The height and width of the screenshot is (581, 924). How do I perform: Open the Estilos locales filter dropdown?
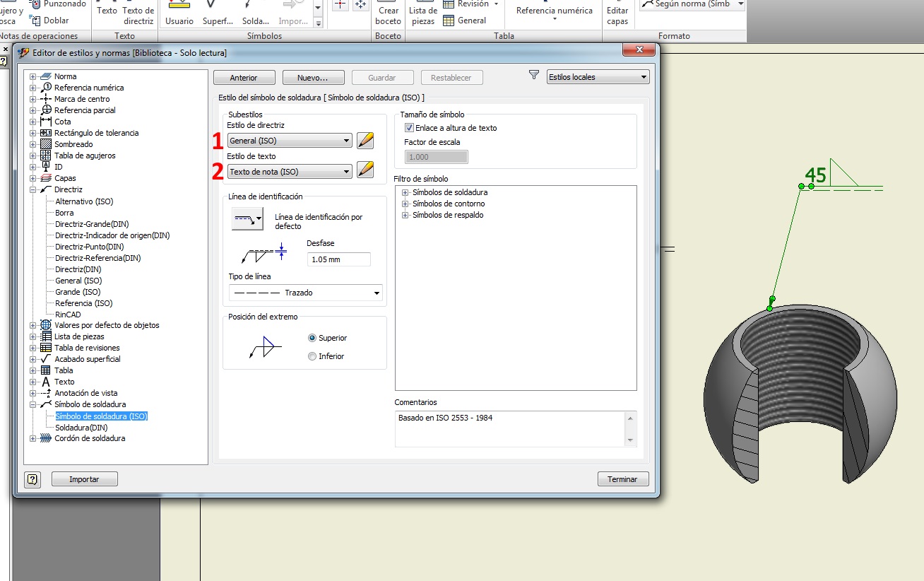[x=598, y=77]
